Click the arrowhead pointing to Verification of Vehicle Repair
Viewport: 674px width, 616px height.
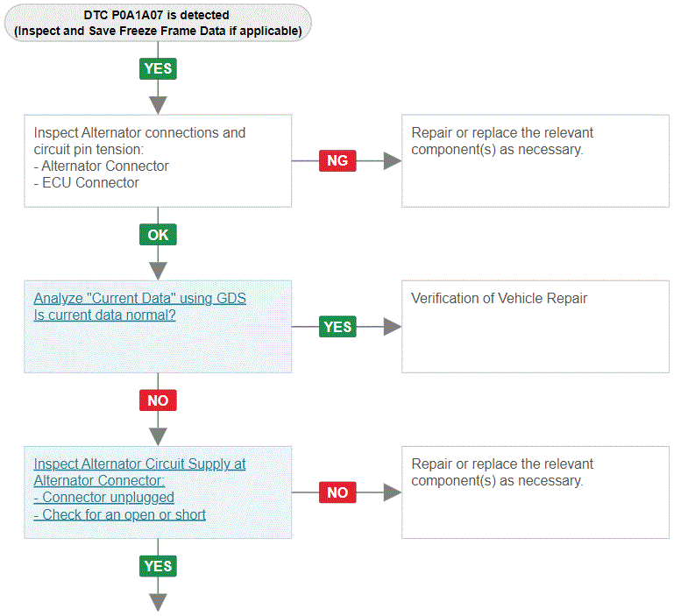392,327
